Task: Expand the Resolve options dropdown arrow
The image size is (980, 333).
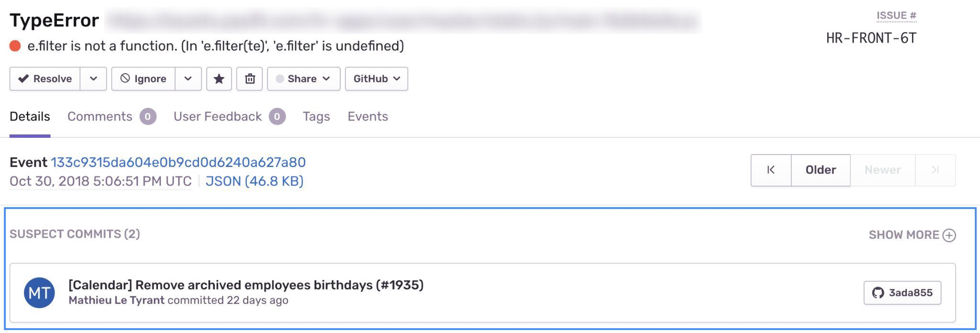Action: (x=93, y=79)
